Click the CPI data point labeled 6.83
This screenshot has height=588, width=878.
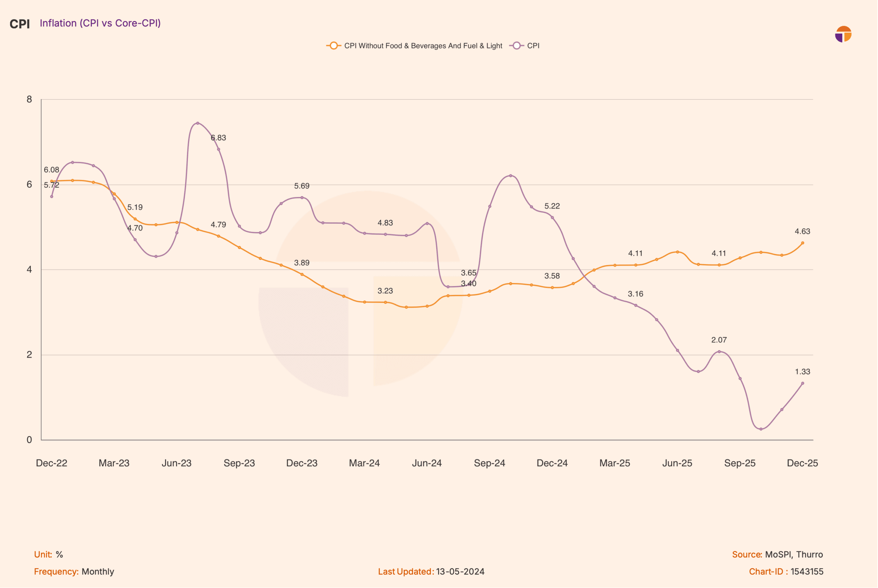tap(219, 149)
